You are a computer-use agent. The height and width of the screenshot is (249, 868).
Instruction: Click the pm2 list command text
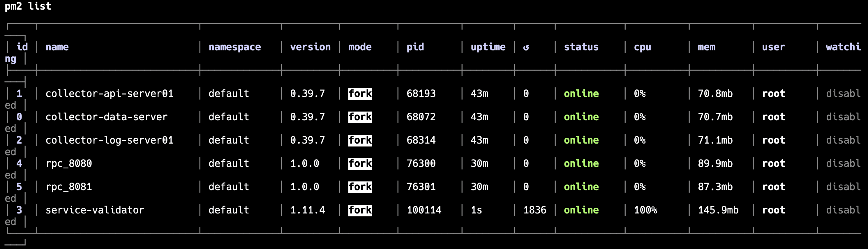point(28,6)
